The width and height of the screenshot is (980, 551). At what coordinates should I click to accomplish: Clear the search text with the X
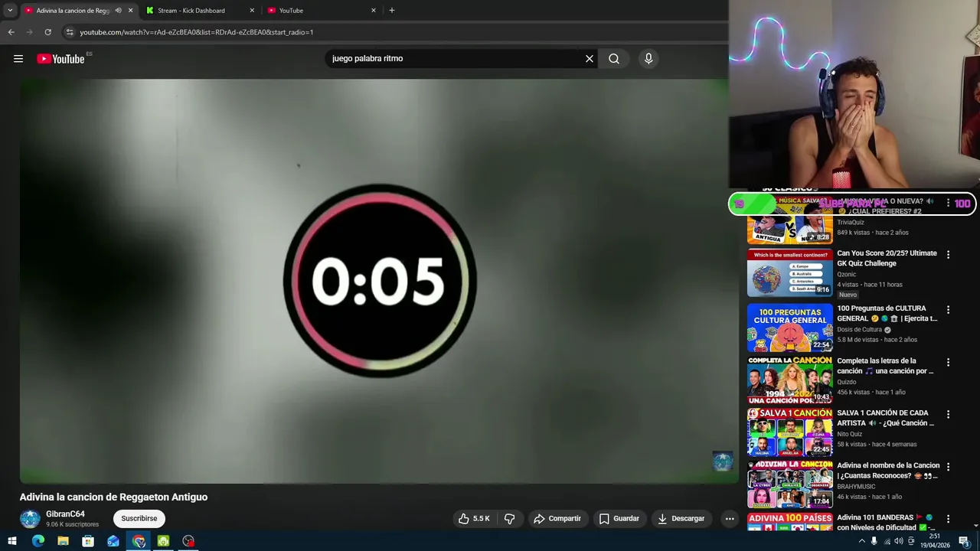[x=590, y=59]
